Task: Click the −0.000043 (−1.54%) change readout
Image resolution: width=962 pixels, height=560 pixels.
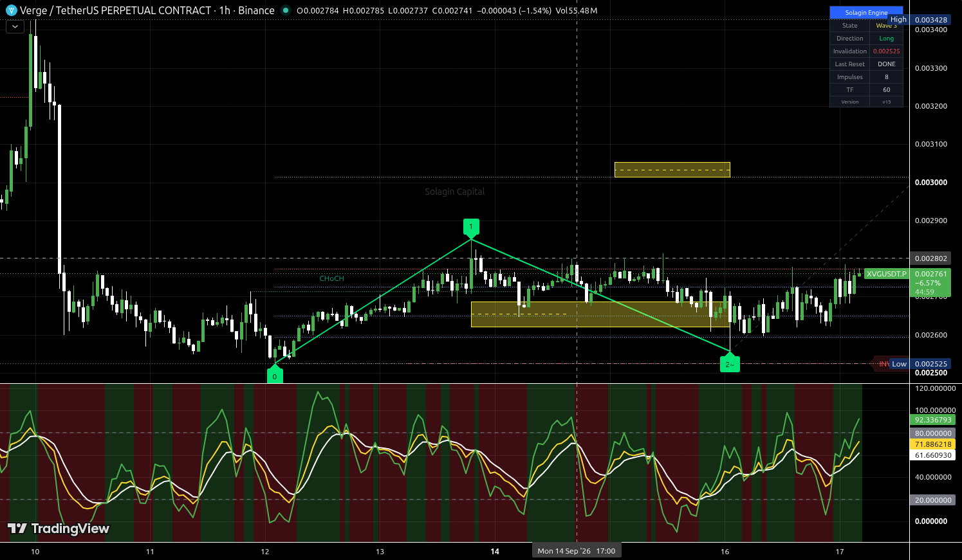Action: pyautogui.click(x=514, y=11)
